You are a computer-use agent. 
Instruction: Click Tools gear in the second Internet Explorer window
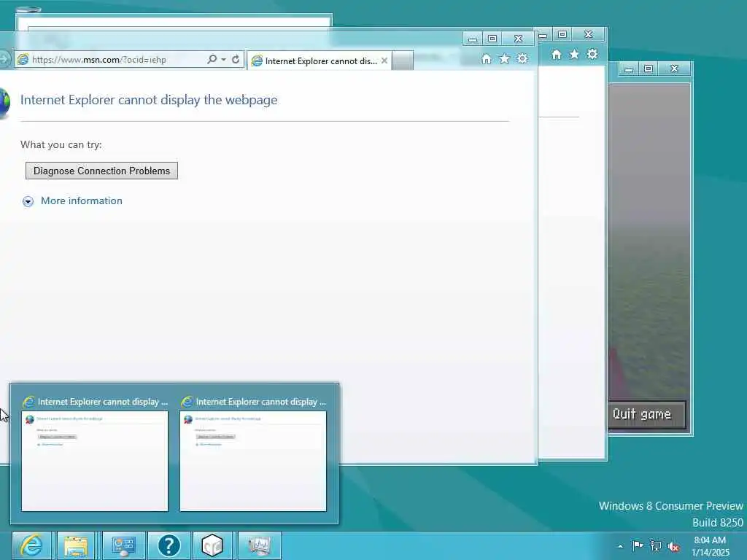(592, 54)
